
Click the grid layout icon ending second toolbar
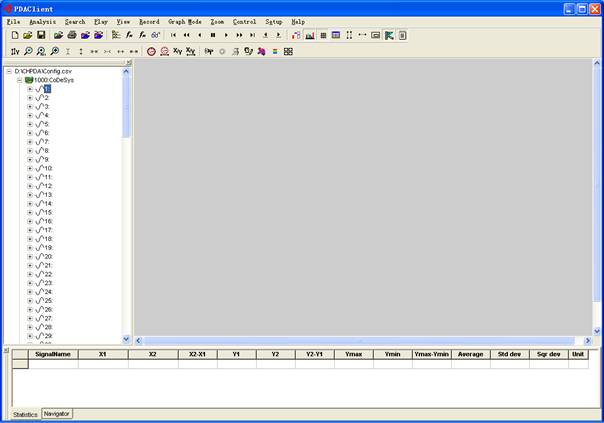coord(289,51)
